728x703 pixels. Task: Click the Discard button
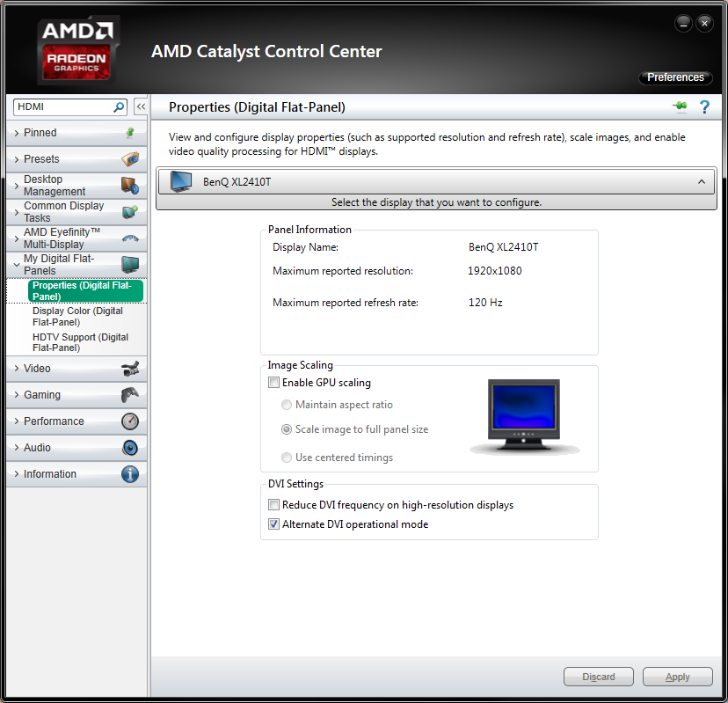coord(599,677)
